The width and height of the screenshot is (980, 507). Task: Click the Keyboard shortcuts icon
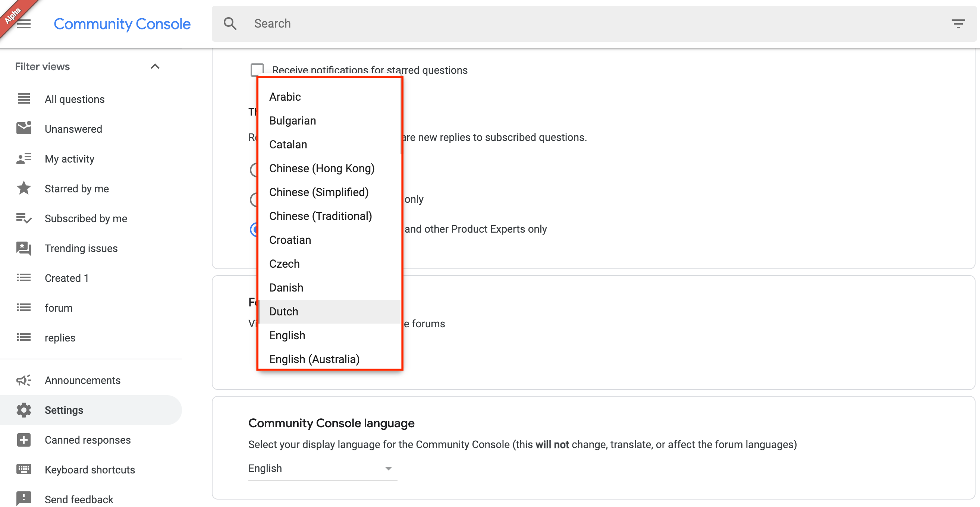tap(23, 469)
